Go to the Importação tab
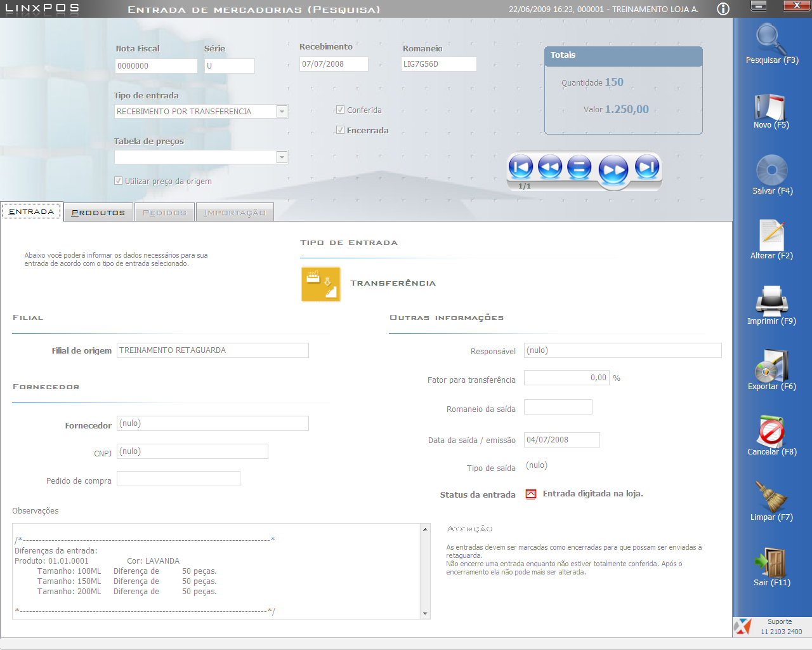The width and height of the screenshot is (812, 650). point(235,213)
